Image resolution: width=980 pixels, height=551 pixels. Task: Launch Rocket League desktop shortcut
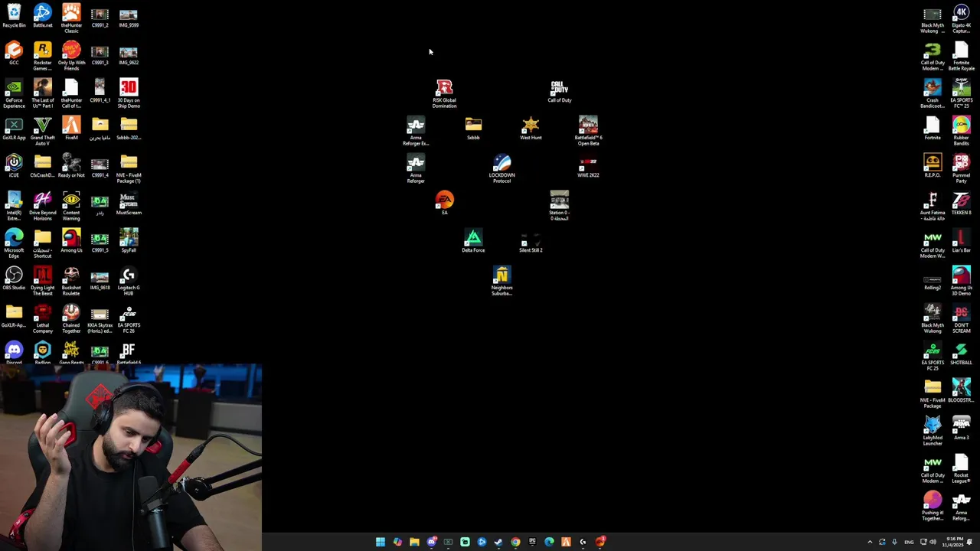click(961, 468)
